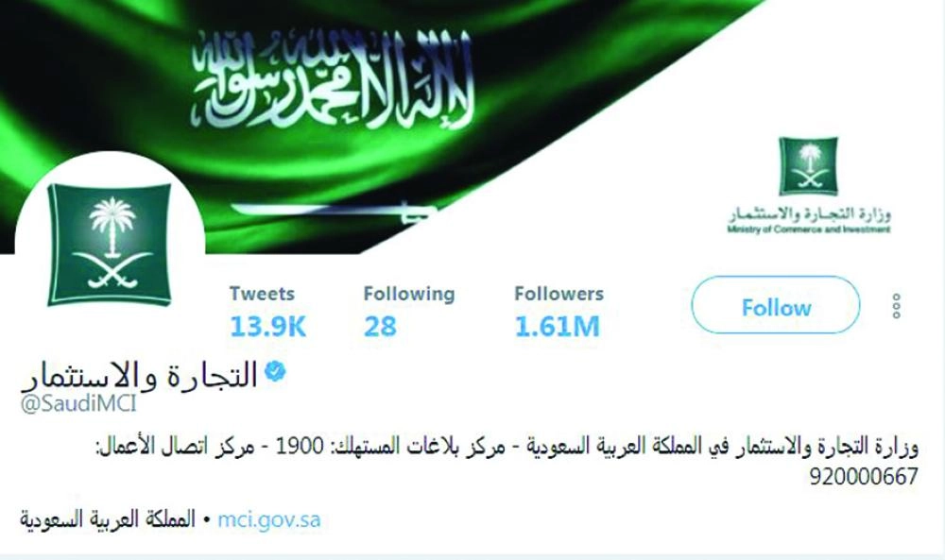Click the Followers label
Screen dimensions: 945x560
point(558,294)
